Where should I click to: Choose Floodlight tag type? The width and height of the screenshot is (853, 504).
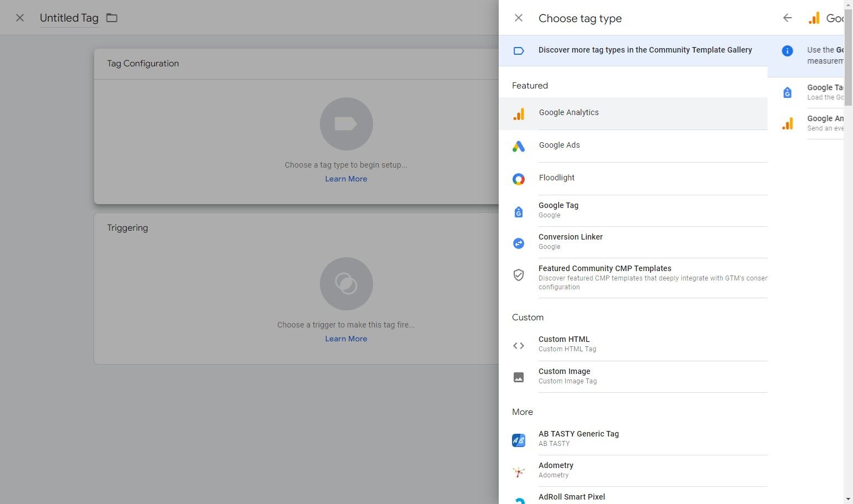click(633, 179)
